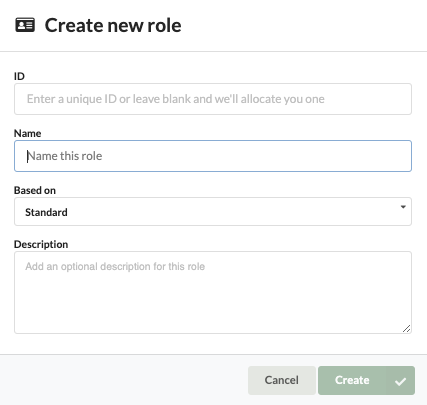Viewport: 427px width, 405px height.
Task: Click the textarea resize handle corner
Action: click(x=406, y=329)
